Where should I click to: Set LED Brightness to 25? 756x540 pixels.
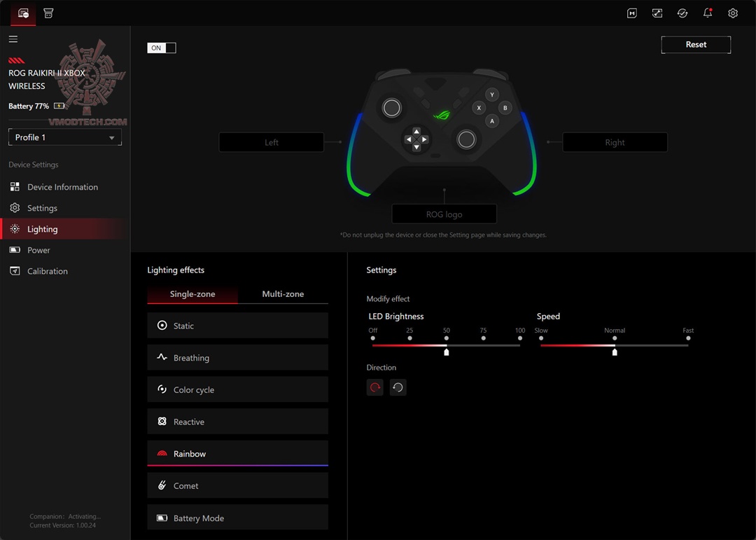[x=409, y=338]
